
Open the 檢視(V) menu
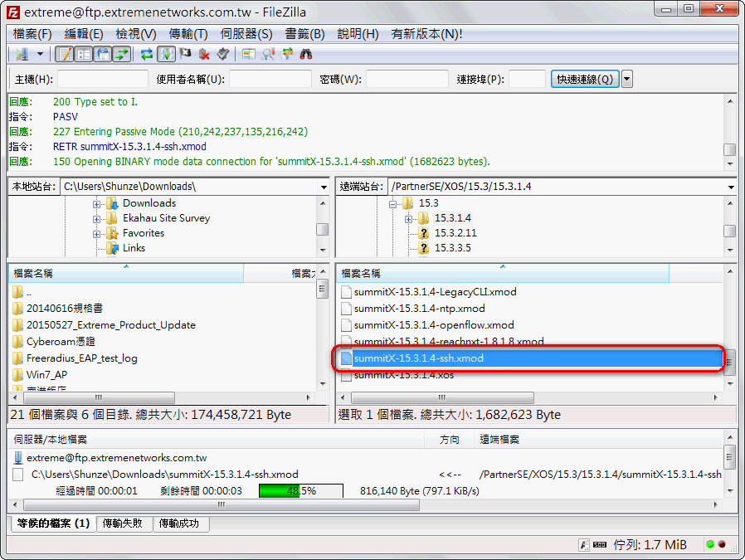coord(136,34)
